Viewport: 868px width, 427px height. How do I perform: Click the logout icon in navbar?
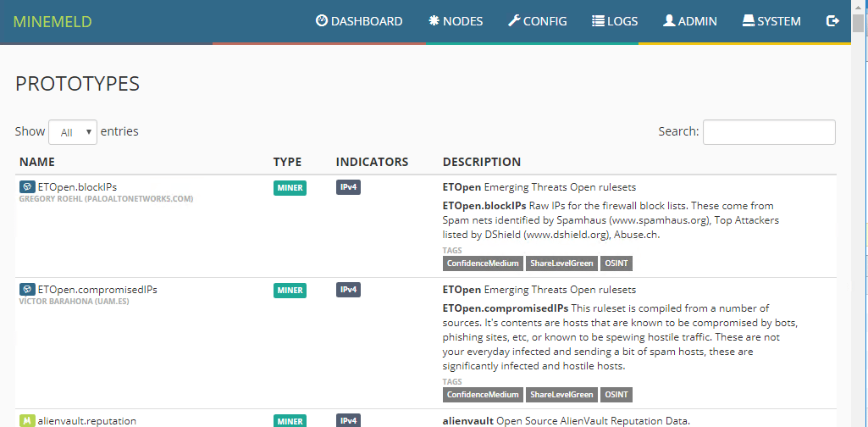coord(832,21)
